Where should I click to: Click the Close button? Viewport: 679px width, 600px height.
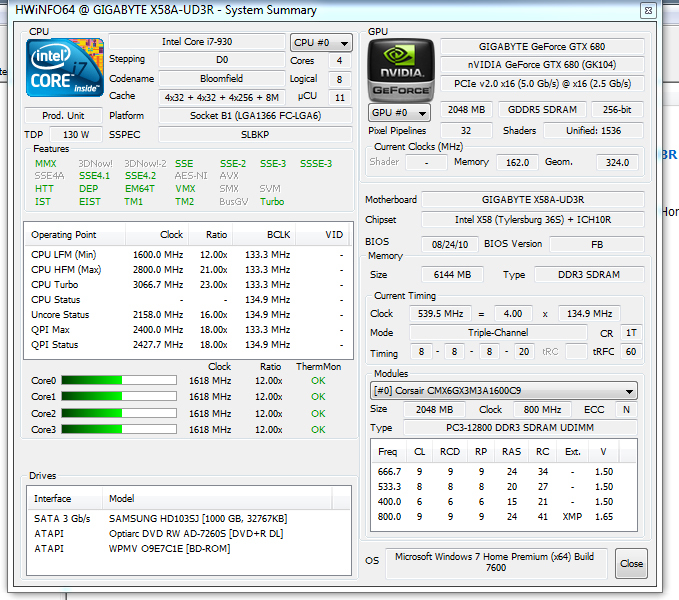[631, 563]
